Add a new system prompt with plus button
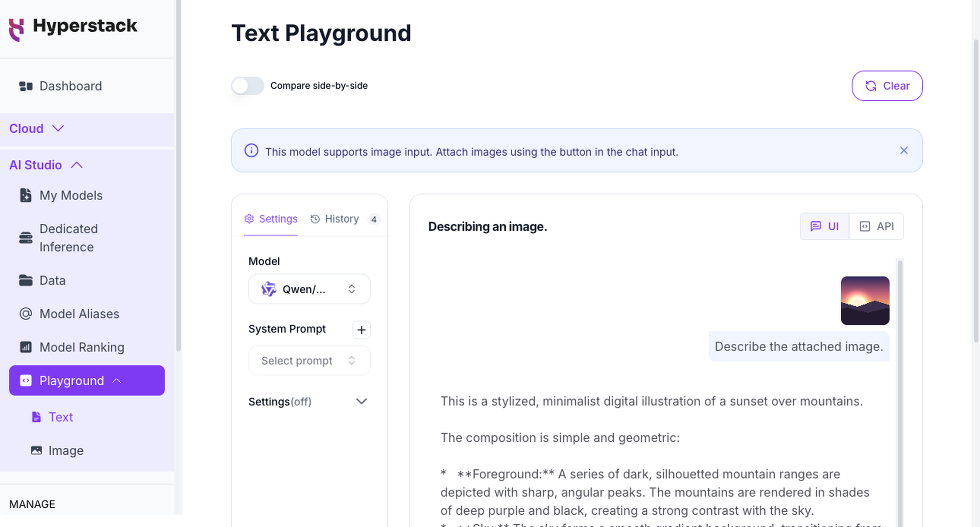This screenshot has width=980, height=527. pyautogui.click(x=361, y=330)
